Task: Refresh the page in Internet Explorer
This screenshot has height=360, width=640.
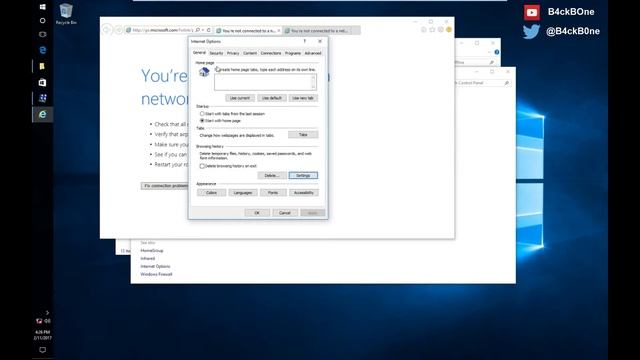Action: pyautogui.click(x=209, y=30)
